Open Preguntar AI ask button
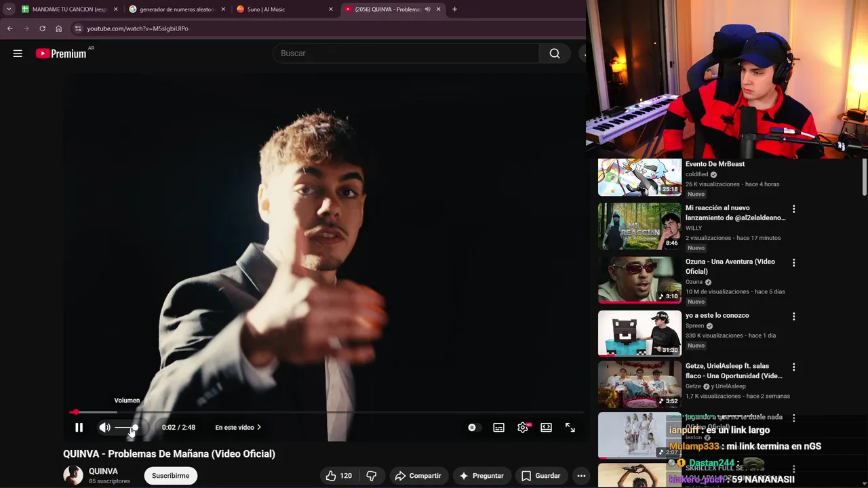 [481, 476]
